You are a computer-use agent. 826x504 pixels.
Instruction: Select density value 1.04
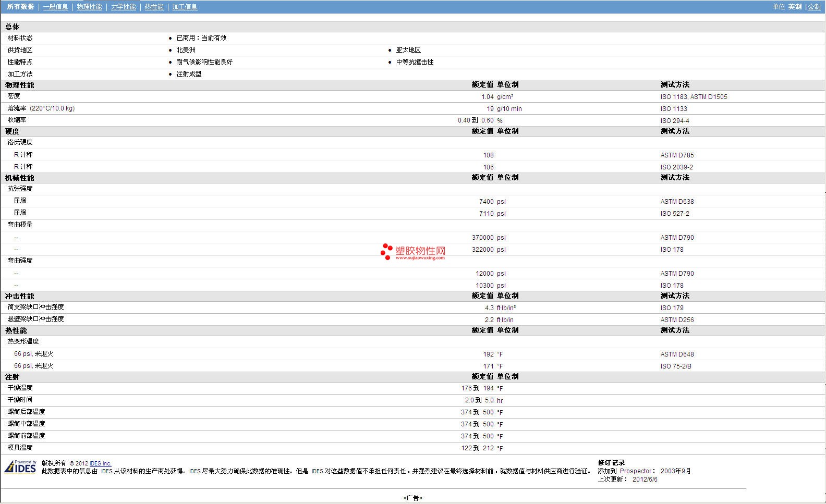(487, 97)
